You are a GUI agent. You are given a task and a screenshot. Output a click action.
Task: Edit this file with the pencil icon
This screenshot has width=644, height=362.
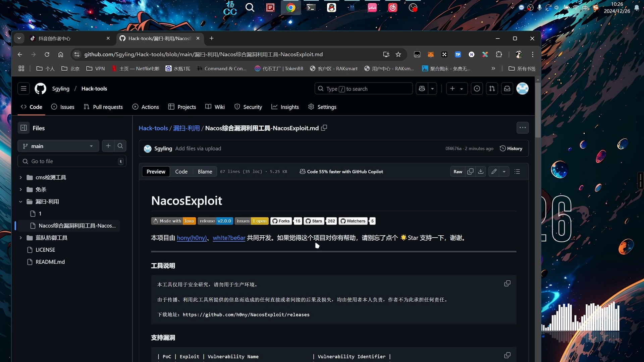tap(494, 171)
